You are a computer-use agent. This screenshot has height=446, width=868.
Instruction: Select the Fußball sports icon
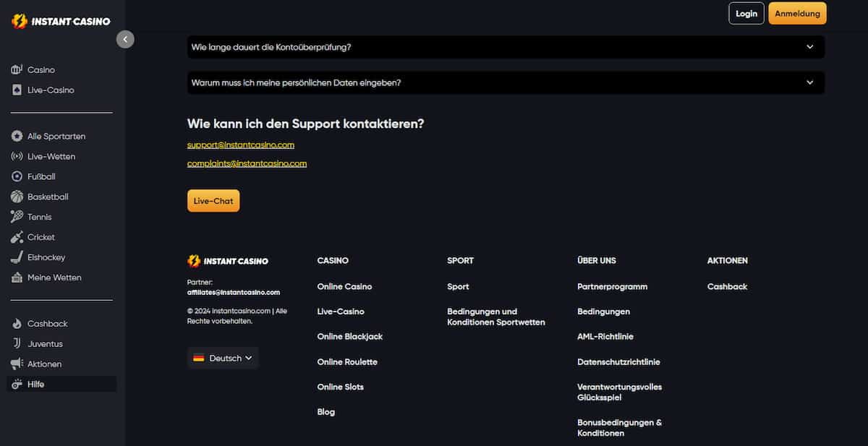(x=17, y=176)
